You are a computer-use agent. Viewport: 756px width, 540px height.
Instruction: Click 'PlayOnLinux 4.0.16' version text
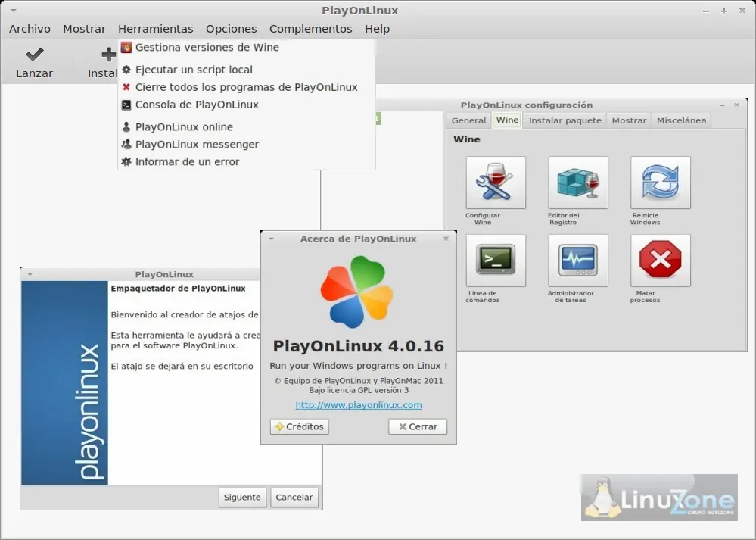359,346
